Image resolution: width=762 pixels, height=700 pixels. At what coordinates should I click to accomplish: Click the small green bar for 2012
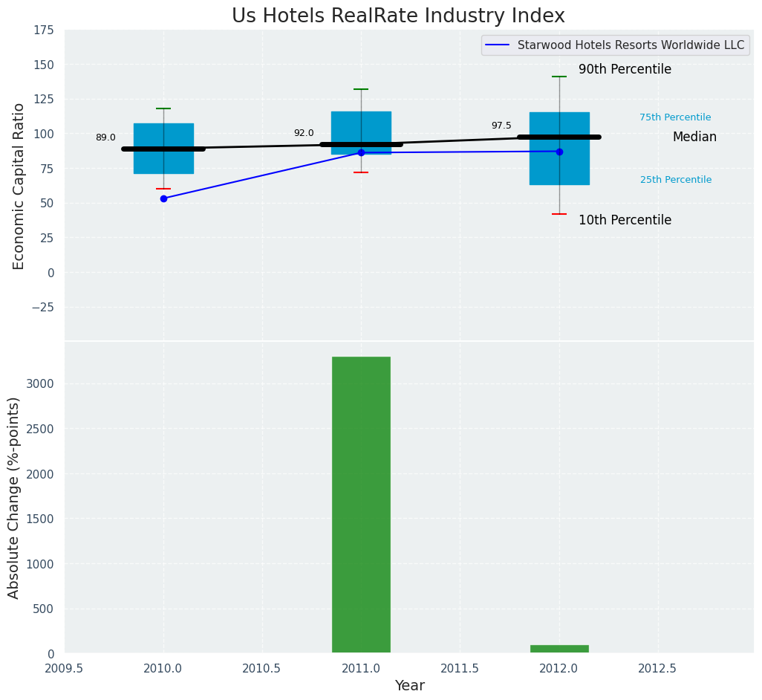click(x=559, y=649)
